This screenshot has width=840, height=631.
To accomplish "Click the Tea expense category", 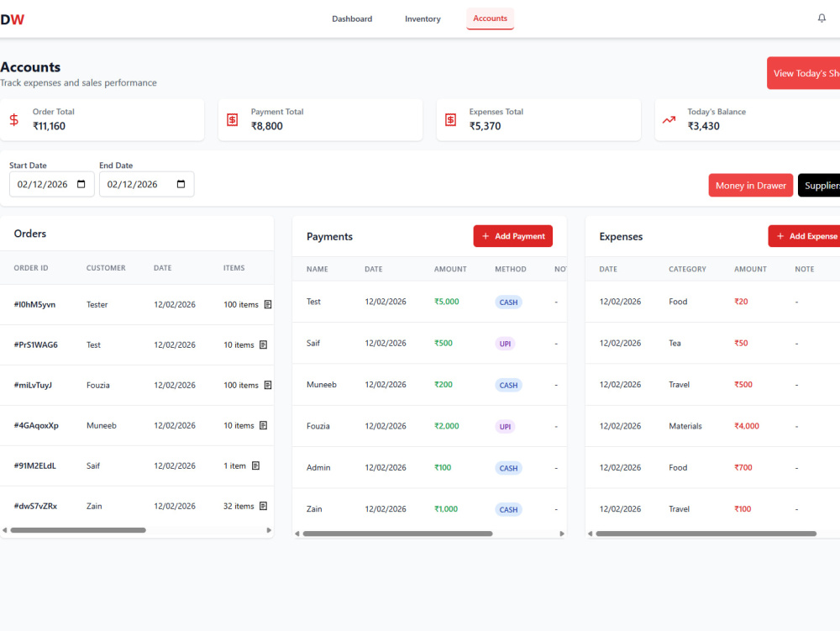I will pyautogui.click(x=675, y=343).
